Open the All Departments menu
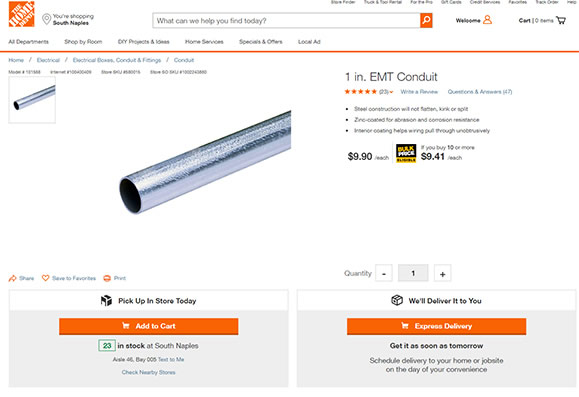The width and height of the screenshot is (579, 397). tap(28, 42)
